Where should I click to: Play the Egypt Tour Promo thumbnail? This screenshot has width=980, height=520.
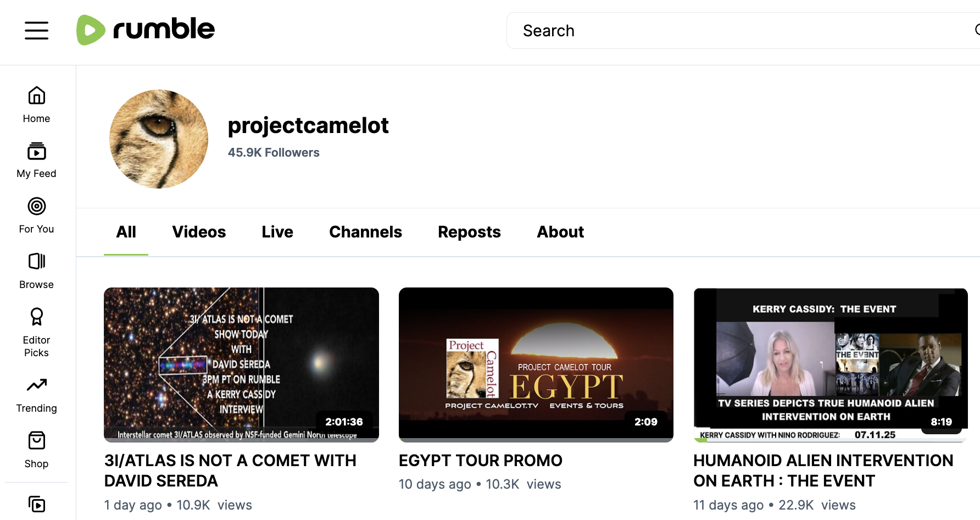[x=536, y=364]
